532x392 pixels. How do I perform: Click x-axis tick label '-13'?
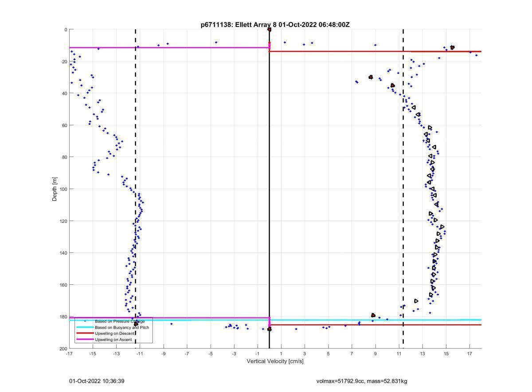tap(116, 353)
